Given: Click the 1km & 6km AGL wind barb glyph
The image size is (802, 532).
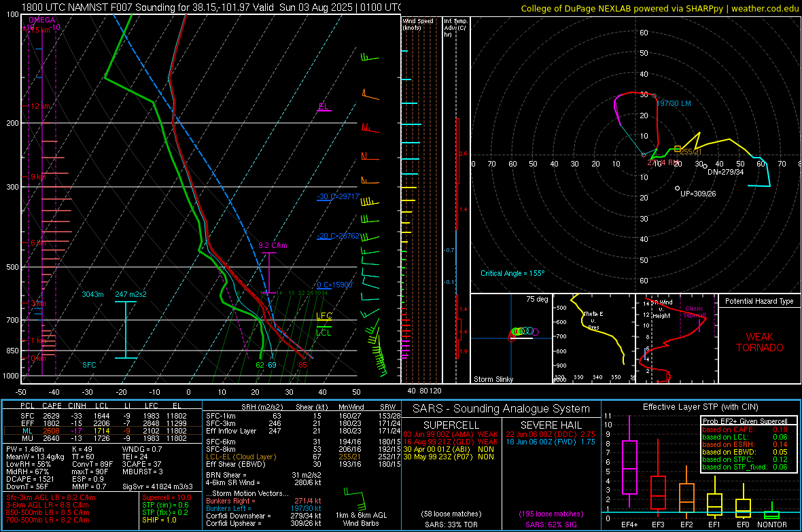Looking at the screenshot, I should 355,498.
